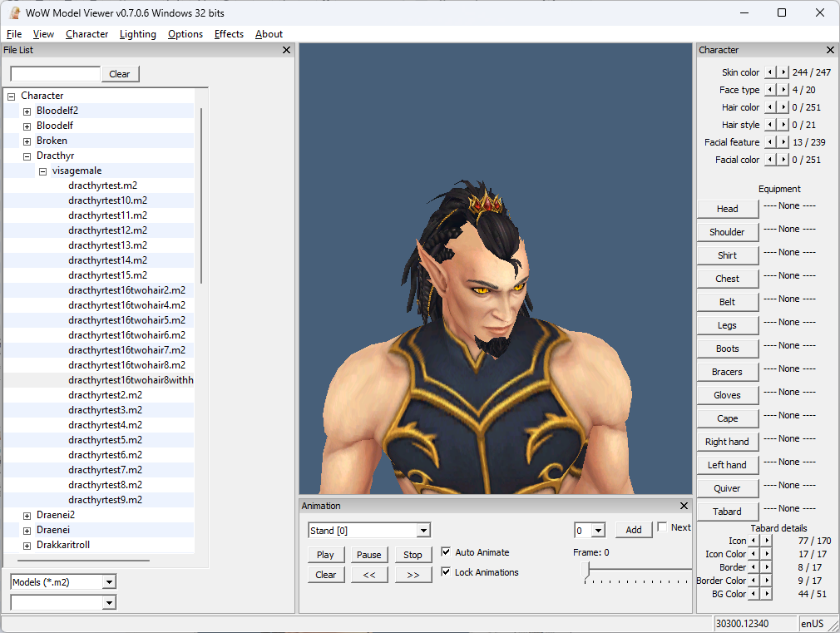Click Facial color left arrow
The width and height of the screenshot is (840, 633).
click(770, 160)
